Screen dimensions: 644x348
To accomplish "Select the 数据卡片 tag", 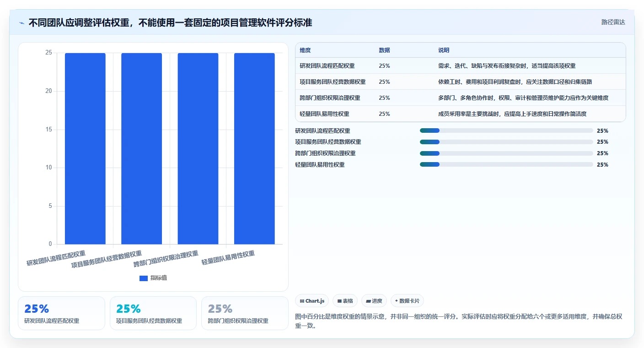I will (407, 301).
